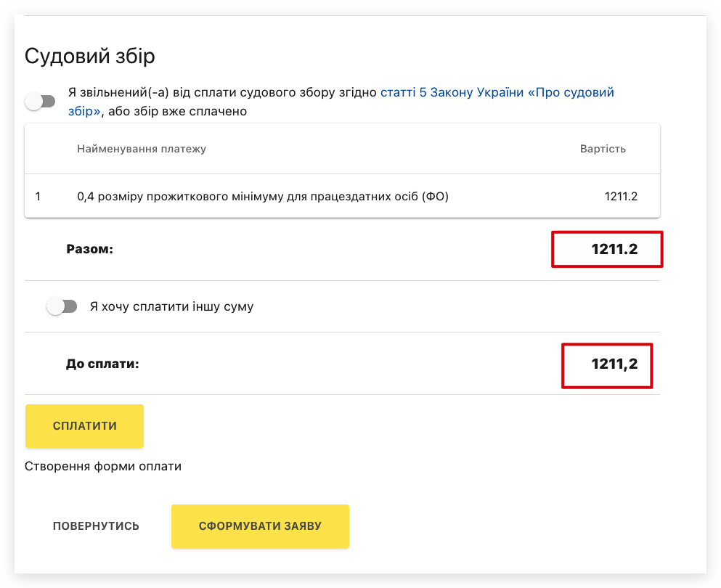Click the total amount next to 'Разом'
721x588 pixels.
(614, 249)
